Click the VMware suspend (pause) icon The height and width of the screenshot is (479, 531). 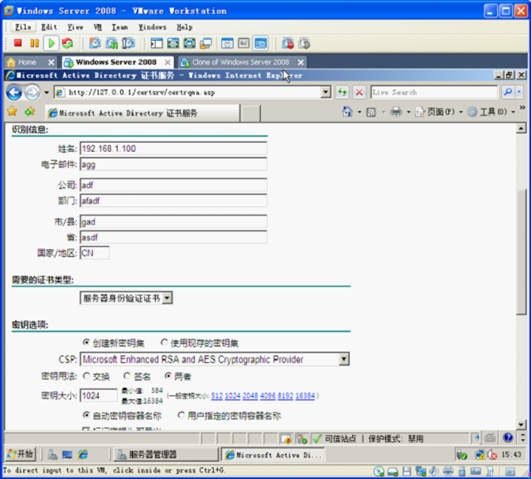(34, 43)
